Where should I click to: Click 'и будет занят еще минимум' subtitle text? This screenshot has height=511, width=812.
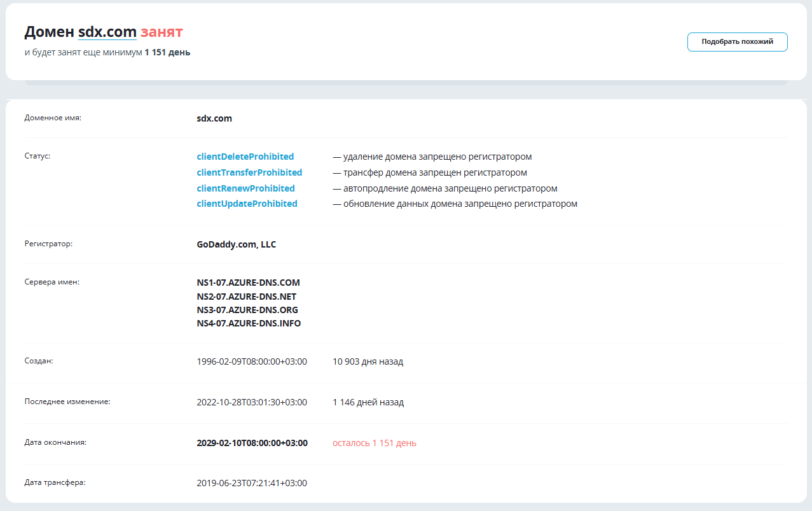click(83, 53)
